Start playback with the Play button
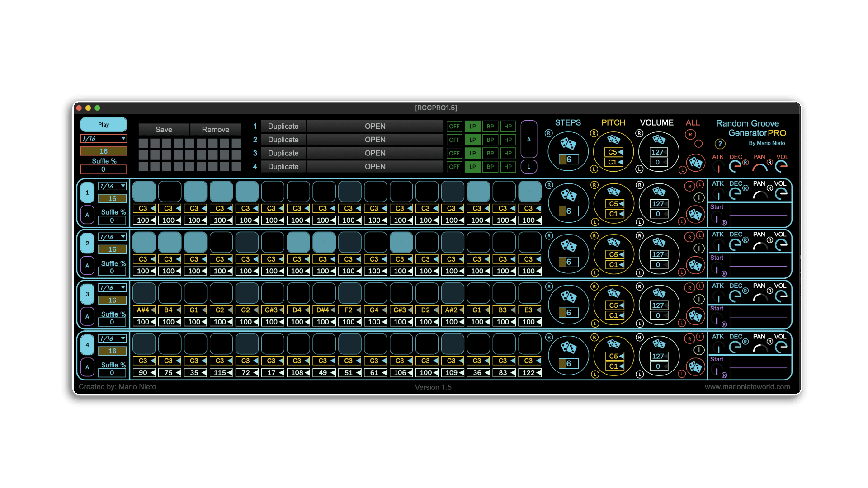Screen dimensions: 868x488 (104, 125)
